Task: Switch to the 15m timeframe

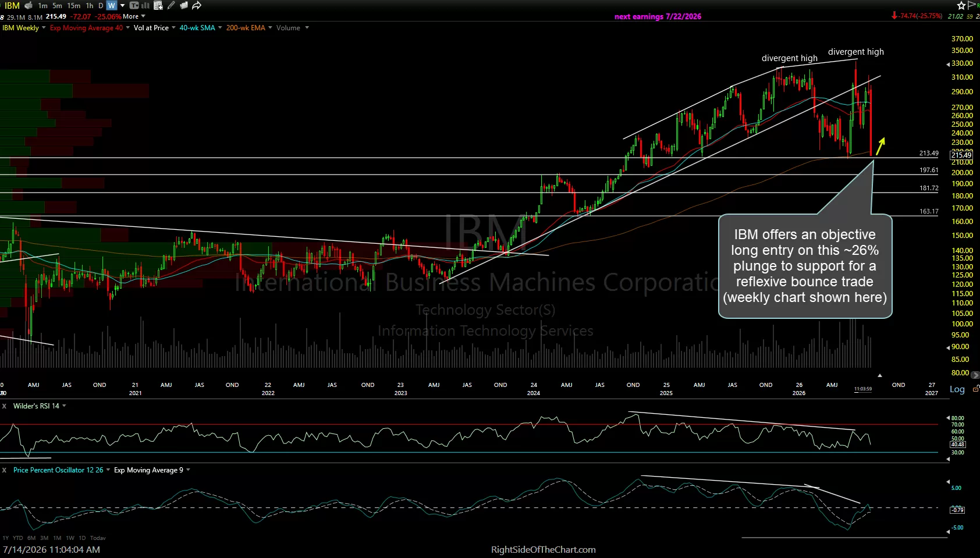Action: 74,5
